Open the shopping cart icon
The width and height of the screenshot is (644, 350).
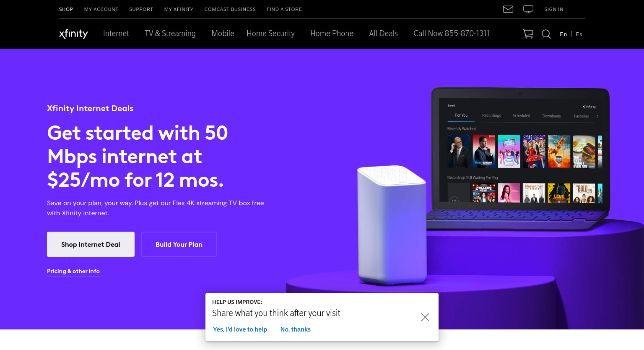(528, 34)
